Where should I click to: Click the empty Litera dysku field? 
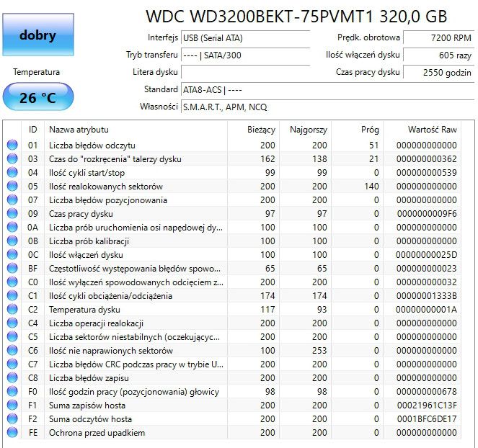(245, 72)
